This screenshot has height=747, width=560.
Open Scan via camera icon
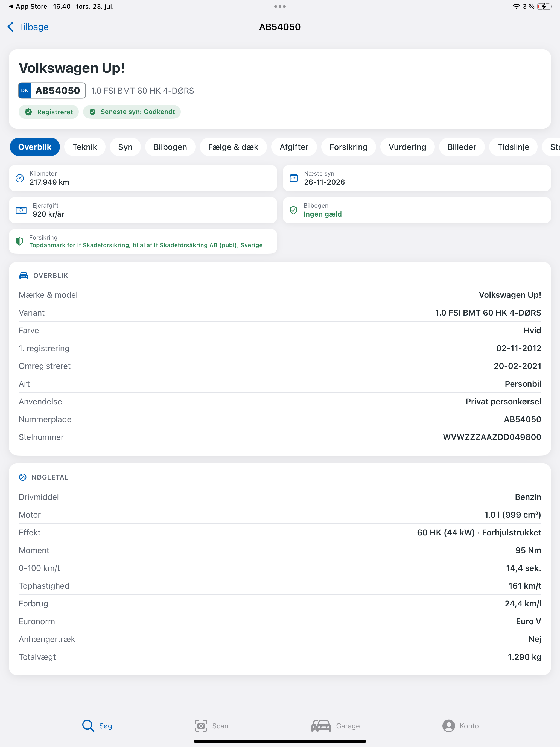pos(201,726)
